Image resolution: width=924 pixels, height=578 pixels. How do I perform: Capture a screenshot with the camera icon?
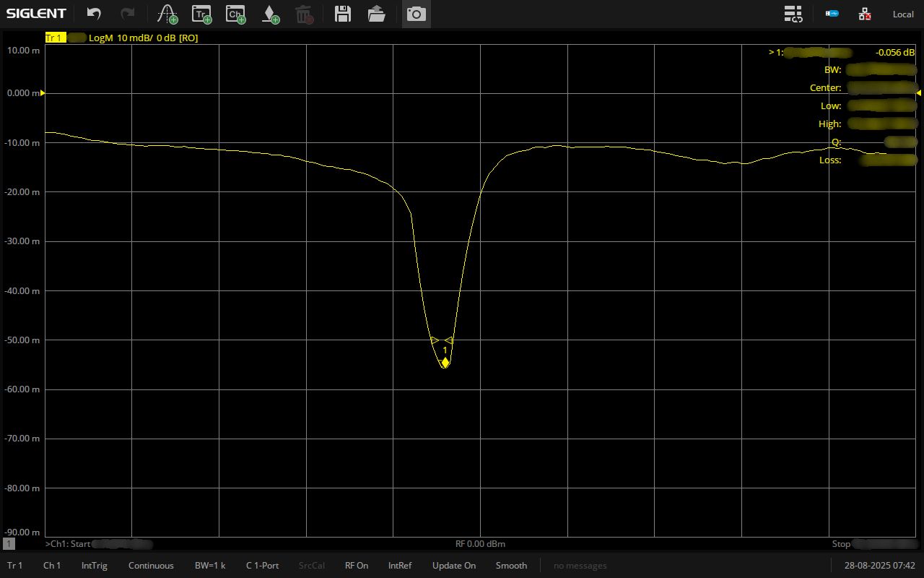(x=416, y=14)
